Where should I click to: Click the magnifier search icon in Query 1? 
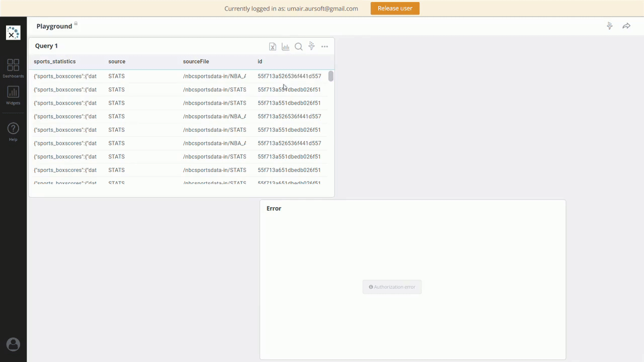[298, 47]
